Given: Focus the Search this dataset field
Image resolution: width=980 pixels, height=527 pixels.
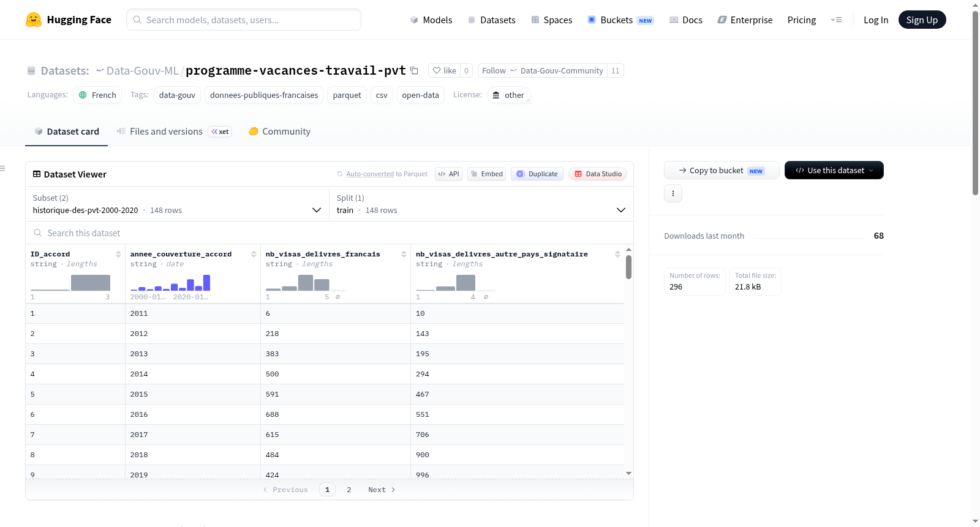Looking at the screenshot, I should [330, 233].
